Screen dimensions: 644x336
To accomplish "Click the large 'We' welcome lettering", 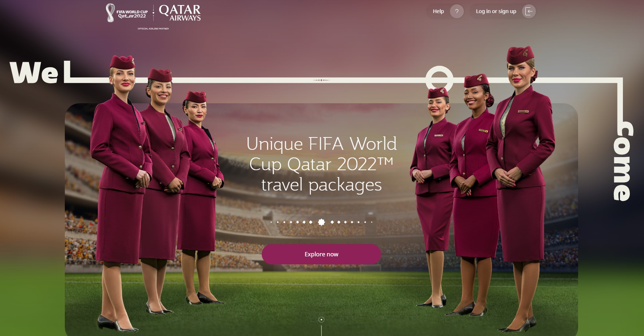I will click(x=34, y=72).
